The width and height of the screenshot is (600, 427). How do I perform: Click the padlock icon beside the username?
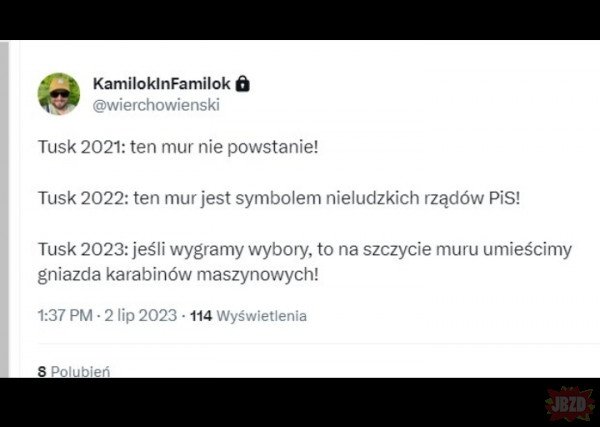(x=243, y=85)
